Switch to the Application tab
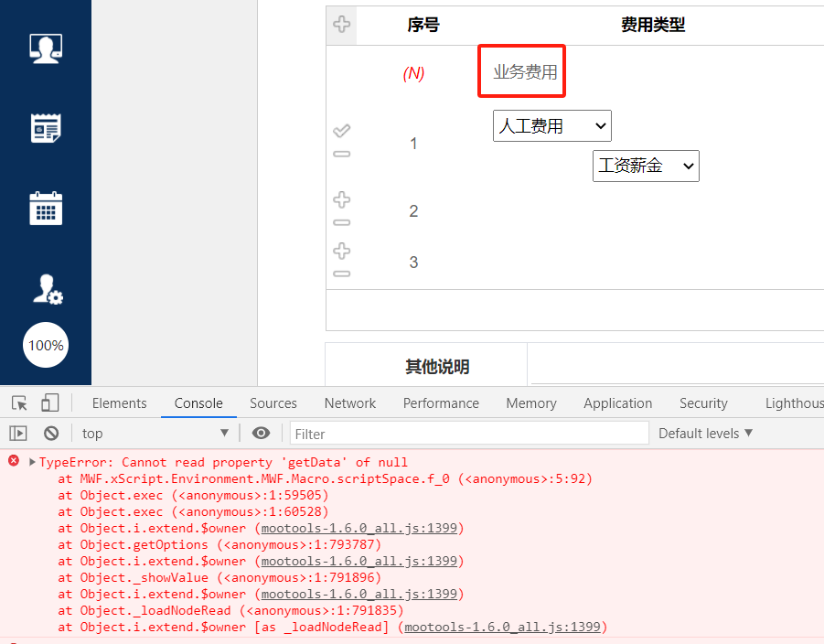This screenshot has height=644, width=824. pyautogui.click(x=618, y=403)
